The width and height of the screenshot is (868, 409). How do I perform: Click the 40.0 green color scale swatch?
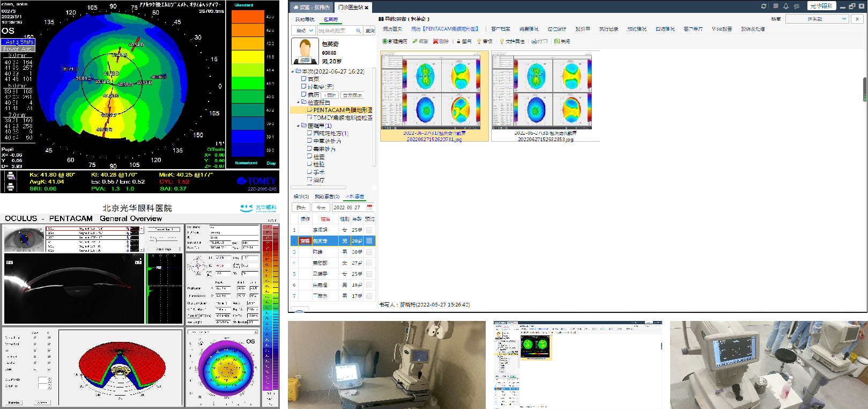248,97
